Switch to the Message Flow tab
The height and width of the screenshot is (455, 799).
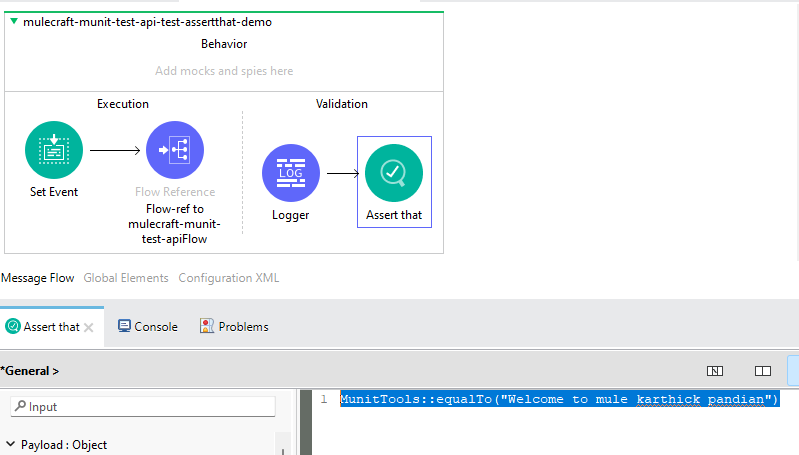coord(38,278)
